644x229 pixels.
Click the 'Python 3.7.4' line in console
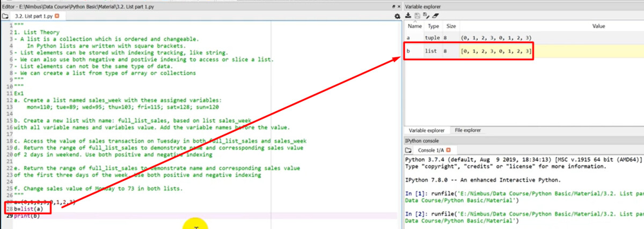point(524,160)
